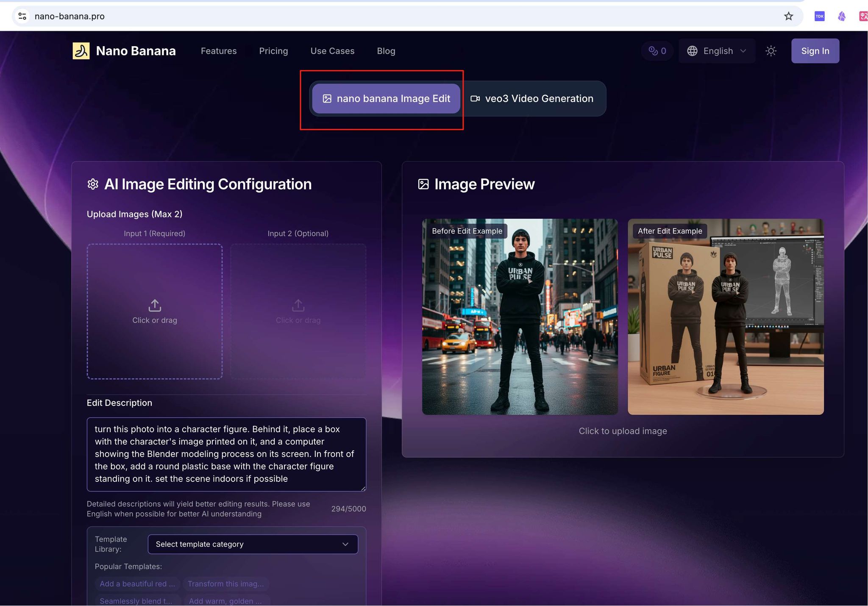Open the site info icon beside URL

point(22,16)
